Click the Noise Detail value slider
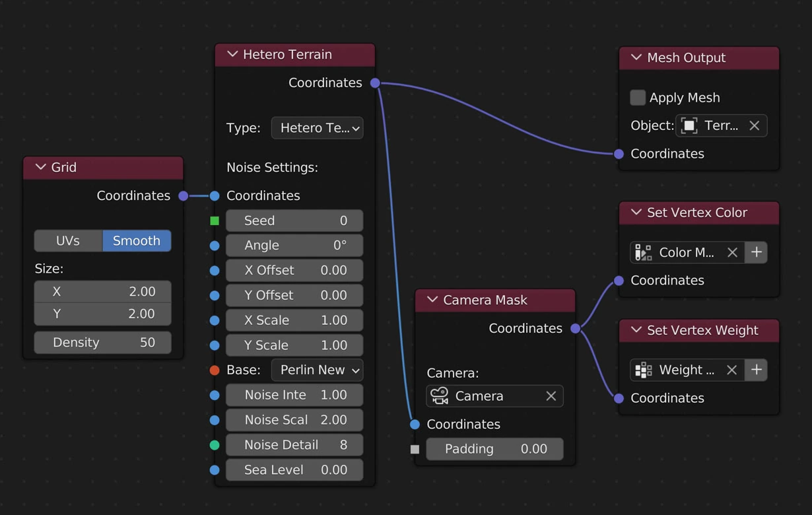 coord(294,445)
